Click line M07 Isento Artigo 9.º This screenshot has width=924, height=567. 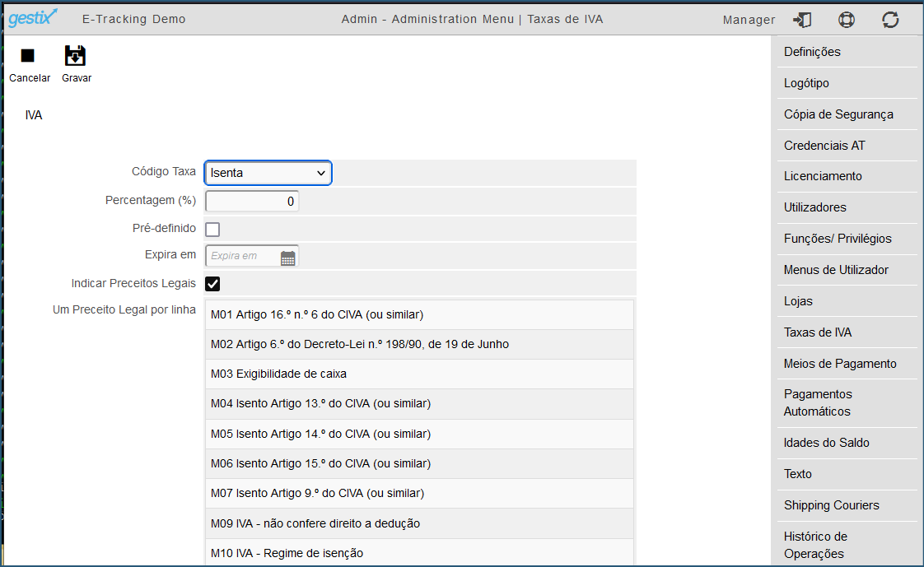(x=419, y=494)
